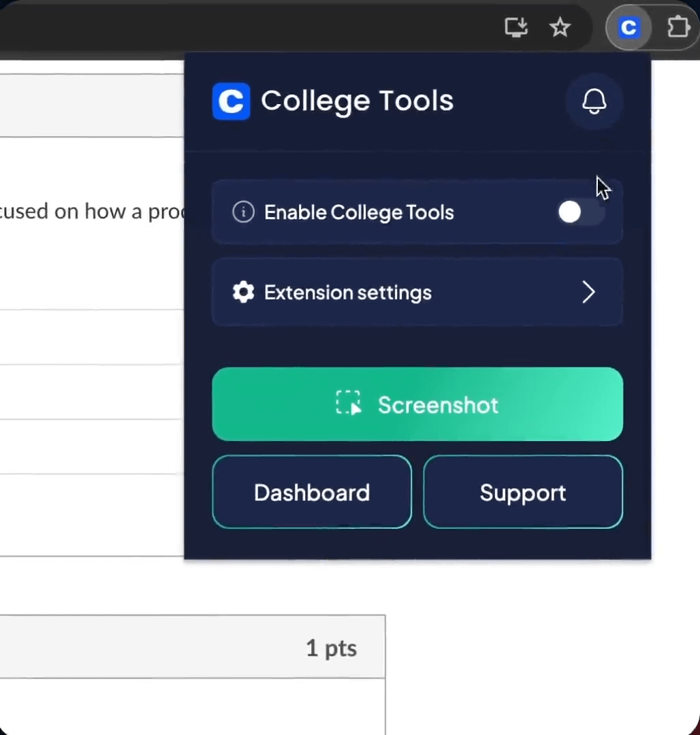
Task: Open the browser Extensions puzzle icon
Action: pyautogui.click(x=678, y=28)
